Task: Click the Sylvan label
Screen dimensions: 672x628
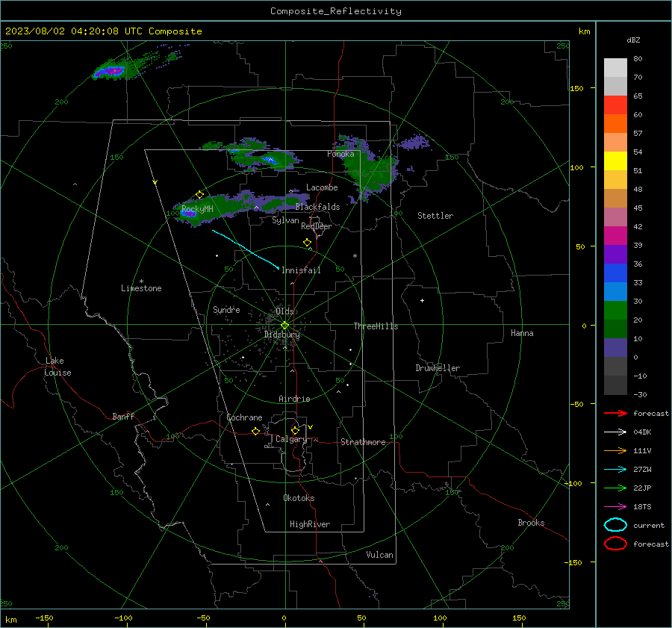Action: [x=285, y=220]
